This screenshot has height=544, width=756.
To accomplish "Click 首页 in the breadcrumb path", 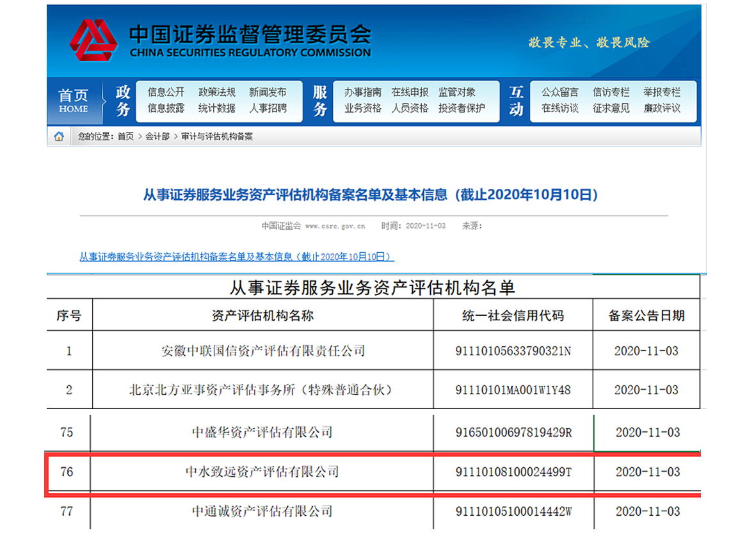I will 125,136.
